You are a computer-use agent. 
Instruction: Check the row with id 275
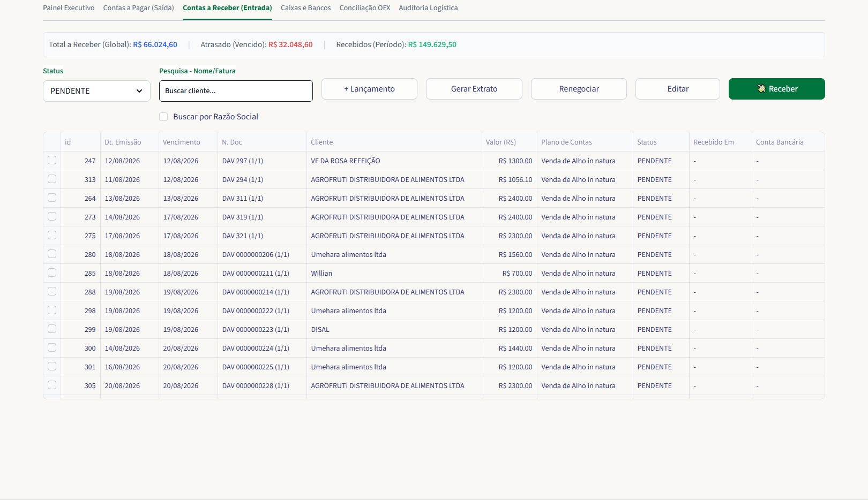(52, 235)
